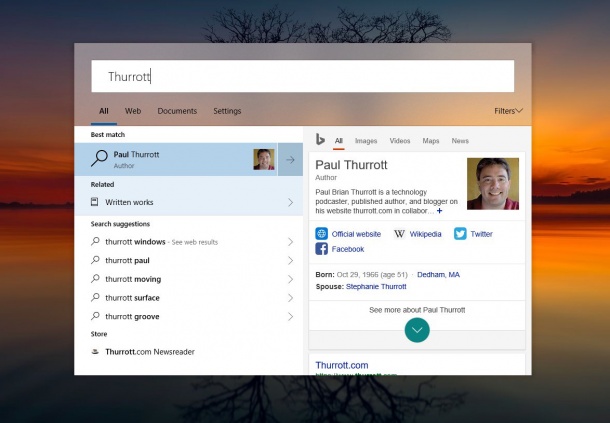Click search icon beside thurrott moving
Screen dimensions: 610x423
pyautogui.click(x=95, y=279)
